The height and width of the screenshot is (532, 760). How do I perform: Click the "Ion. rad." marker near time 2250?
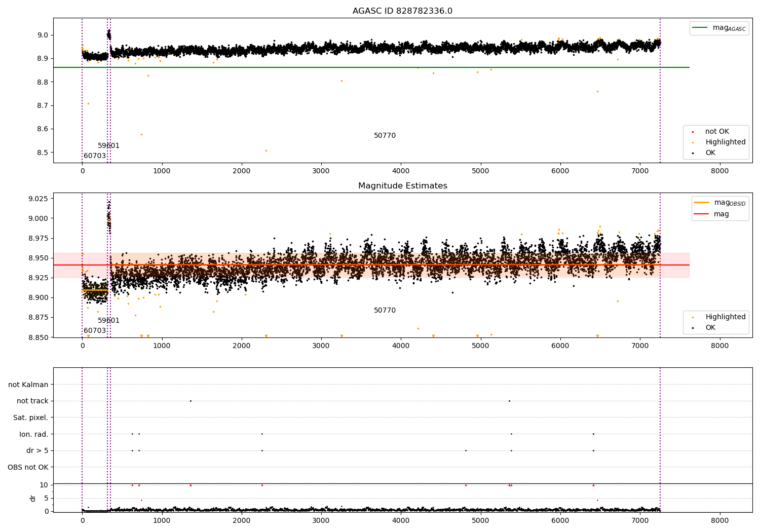[262, 434]
